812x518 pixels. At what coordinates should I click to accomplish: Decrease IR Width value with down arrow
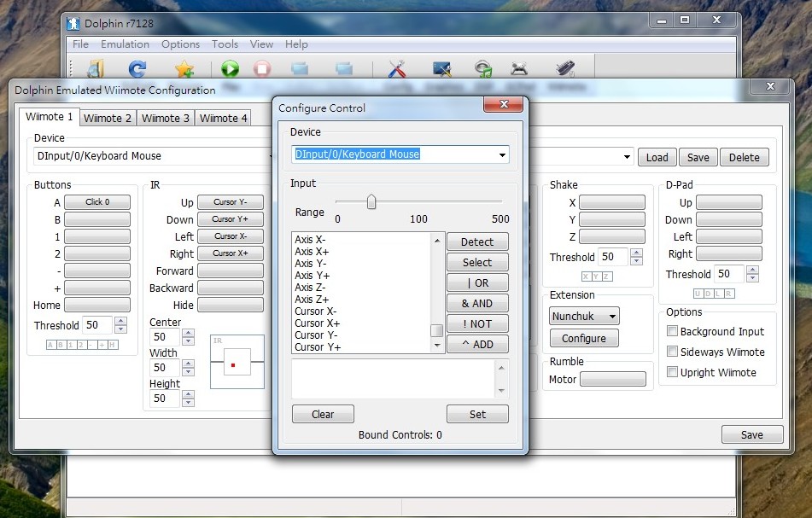tap(189, 371)
